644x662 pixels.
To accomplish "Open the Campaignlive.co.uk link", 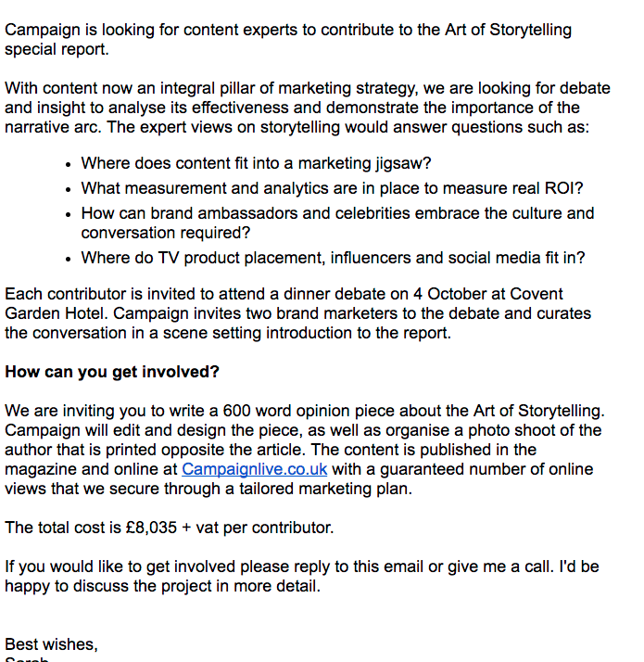I will tap(254, 469).
